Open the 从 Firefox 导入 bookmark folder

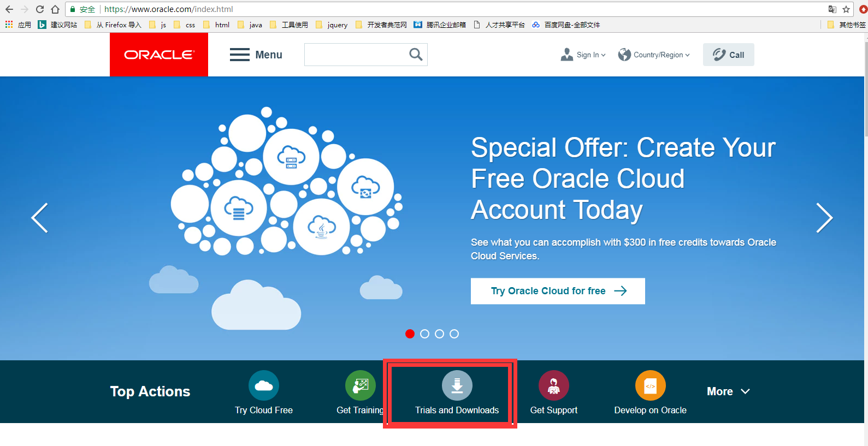tap(113, 25)
